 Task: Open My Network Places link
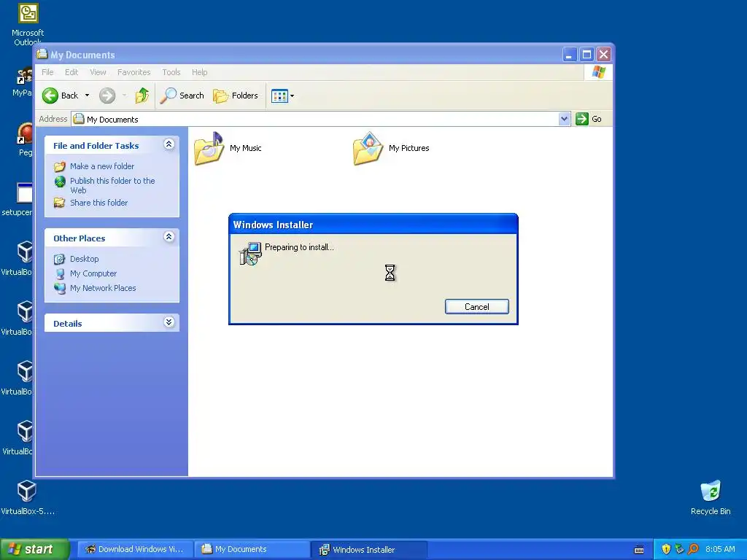[103, 288]
